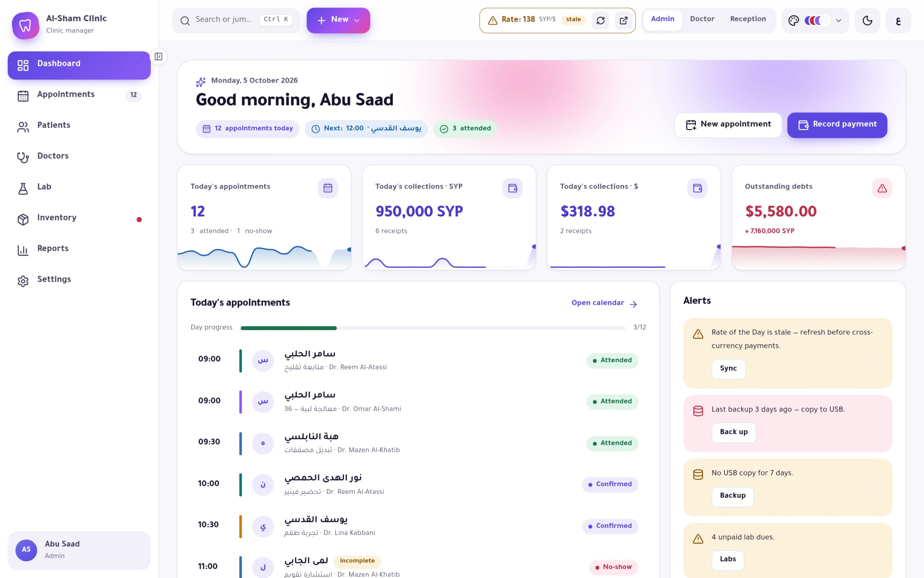The width and height of the screenshot is (924, 578).
Task: Click the New appointment button
Action: tap(728, 125)
